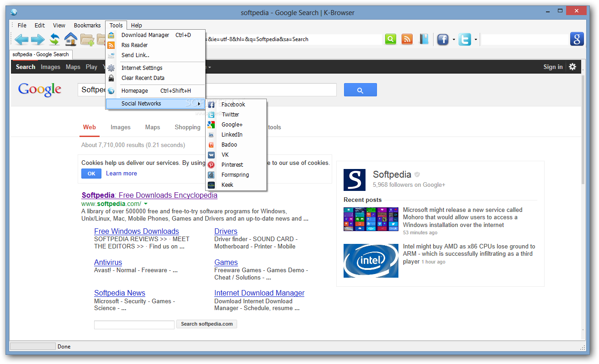The width and height of the screenshot is (599, 364).
Task: Pick Badoo from the submenu
Action: point(236,145)
